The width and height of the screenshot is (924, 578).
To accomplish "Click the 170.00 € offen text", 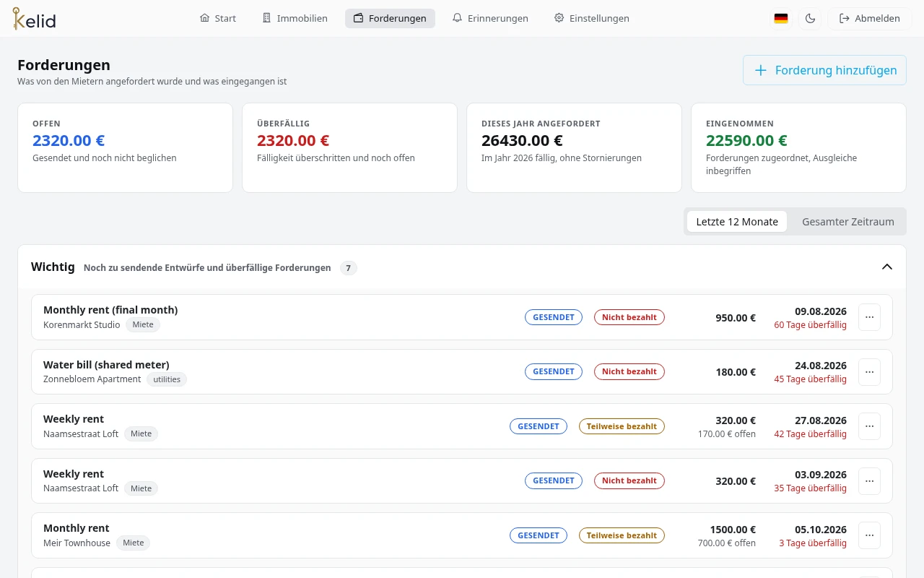I will point(727,434).
